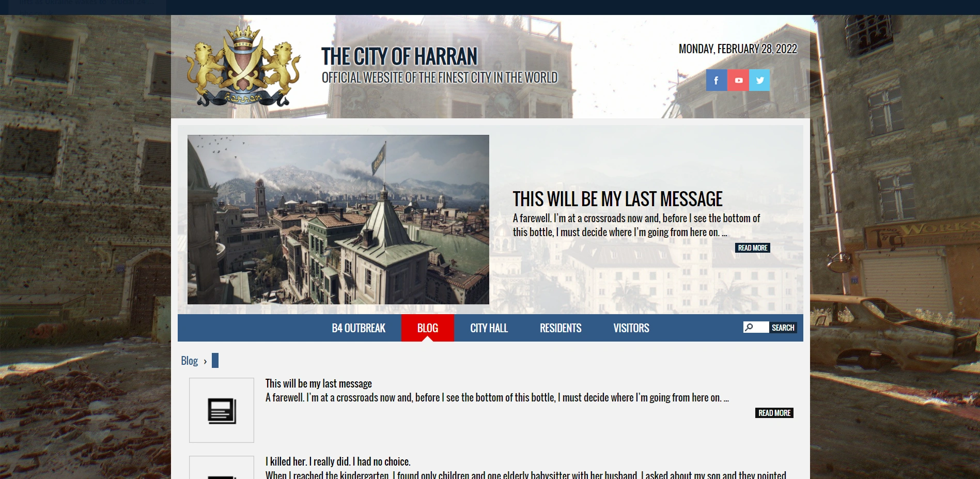Focus the search input field
The width and height of the screenshot is (980, 479).
click(756, 327)
